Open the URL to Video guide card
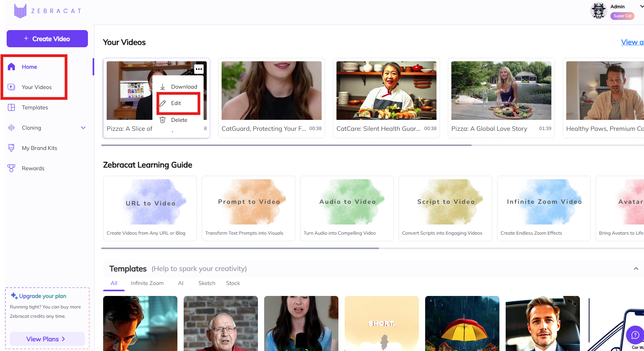644x351 pixels. [x=150, y=208]
